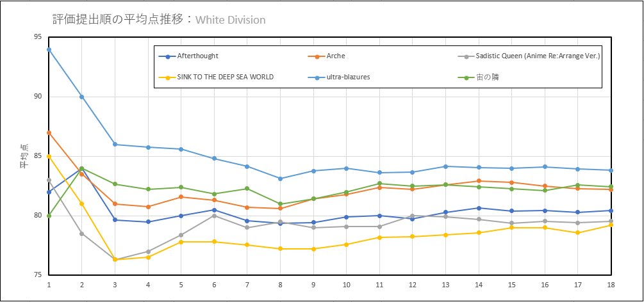Viewport: 644px width, 302px height.
Task: Click Arche data point at submission 1
Action: click(x=49, y=132)
